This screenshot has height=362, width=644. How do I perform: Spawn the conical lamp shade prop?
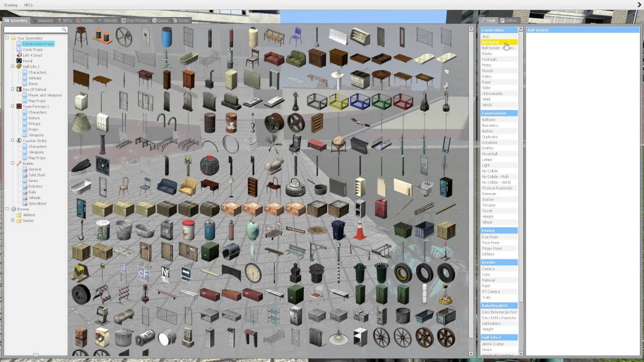tap(81, 123)
